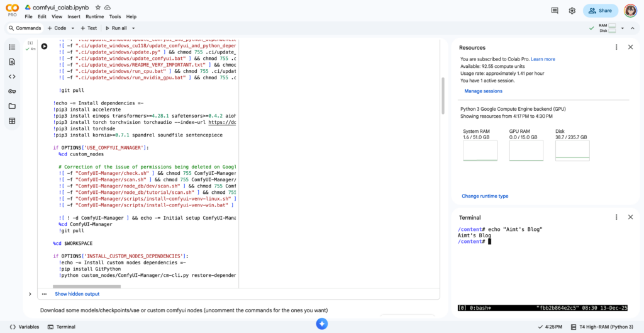Viewport: 644px width, 333px height.
Task: Open the Data explorer table icon
Action: [12, 121]
